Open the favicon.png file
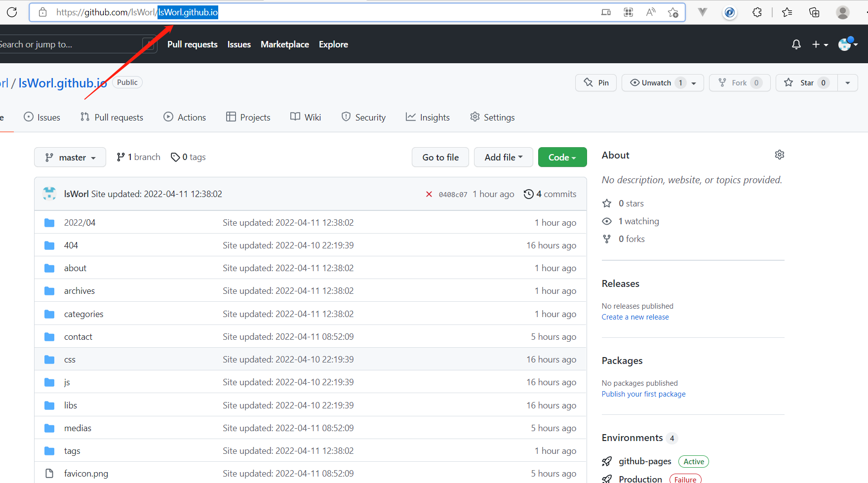The height and width of the screenshot is (483, 868). pos(86,474)
